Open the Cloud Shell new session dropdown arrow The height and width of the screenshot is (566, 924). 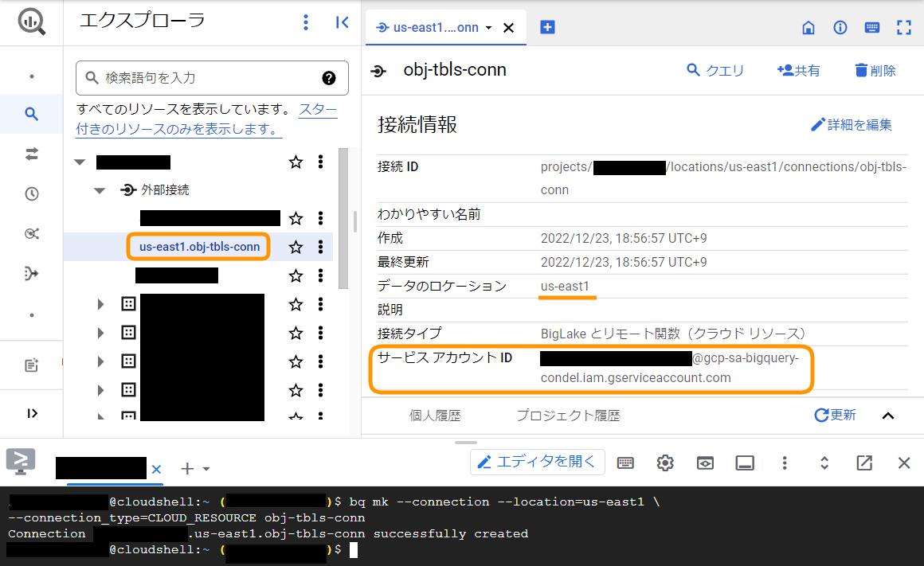click(206, 469)
